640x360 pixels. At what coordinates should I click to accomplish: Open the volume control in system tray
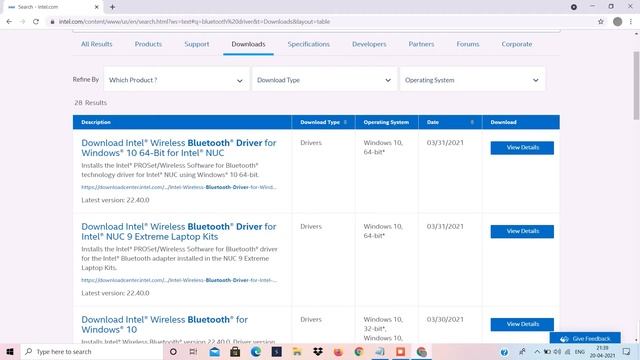pos(557,351)
